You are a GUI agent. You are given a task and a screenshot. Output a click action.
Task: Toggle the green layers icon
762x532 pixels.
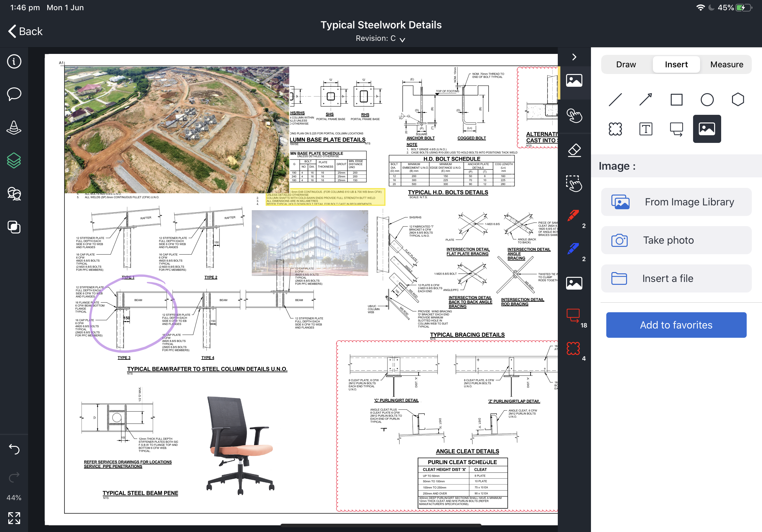point(14,160)
